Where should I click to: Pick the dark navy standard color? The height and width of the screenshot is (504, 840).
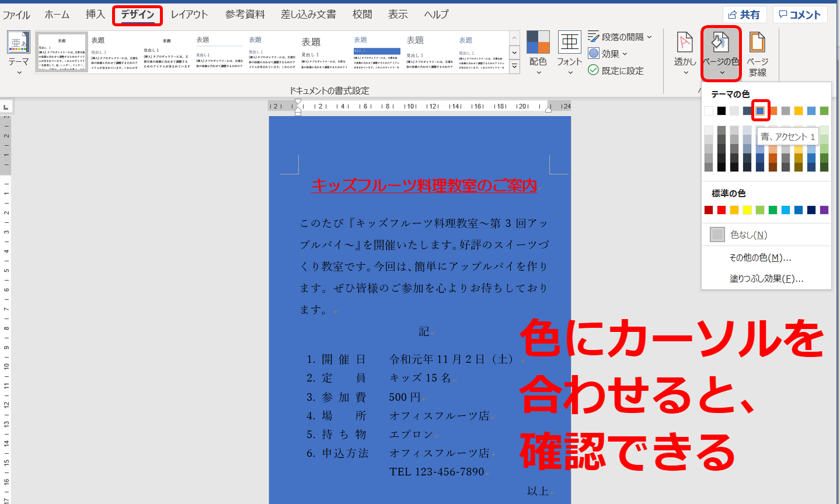point(811,210)
